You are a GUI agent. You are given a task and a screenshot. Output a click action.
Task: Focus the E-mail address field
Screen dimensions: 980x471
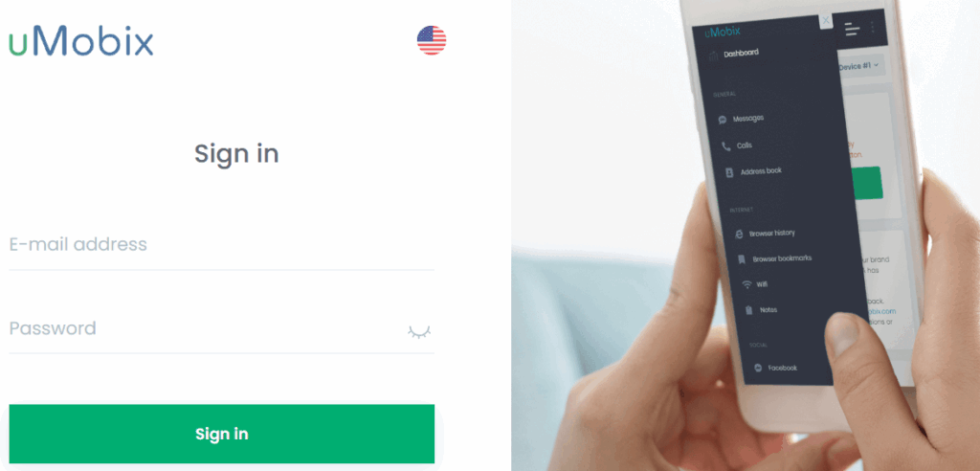221,244
